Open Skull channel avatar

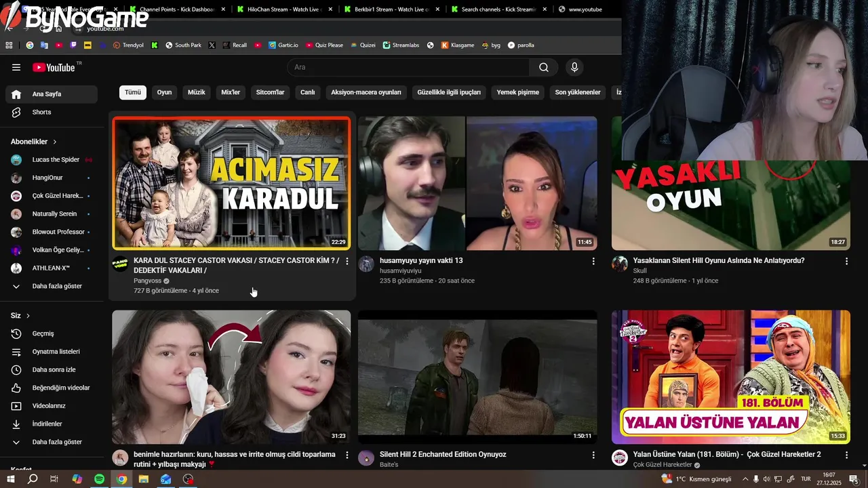pos(620,264)
